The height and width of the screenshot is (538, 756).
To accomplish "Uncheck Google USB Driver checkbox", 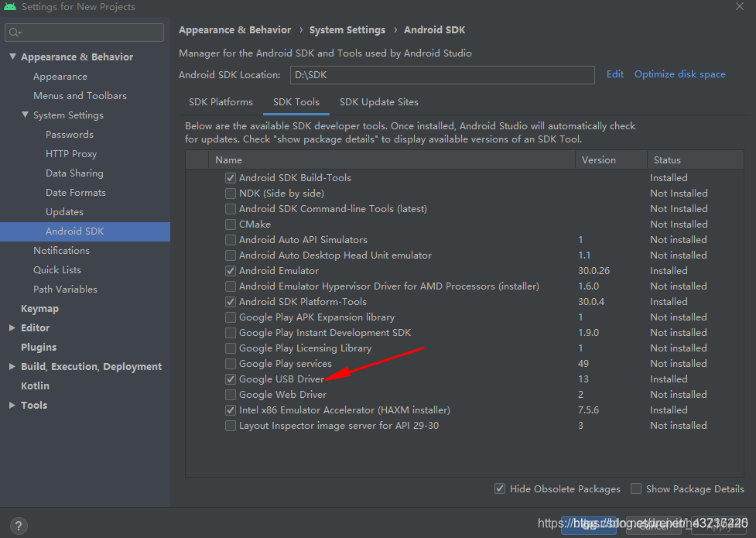I will coord(231,379).
